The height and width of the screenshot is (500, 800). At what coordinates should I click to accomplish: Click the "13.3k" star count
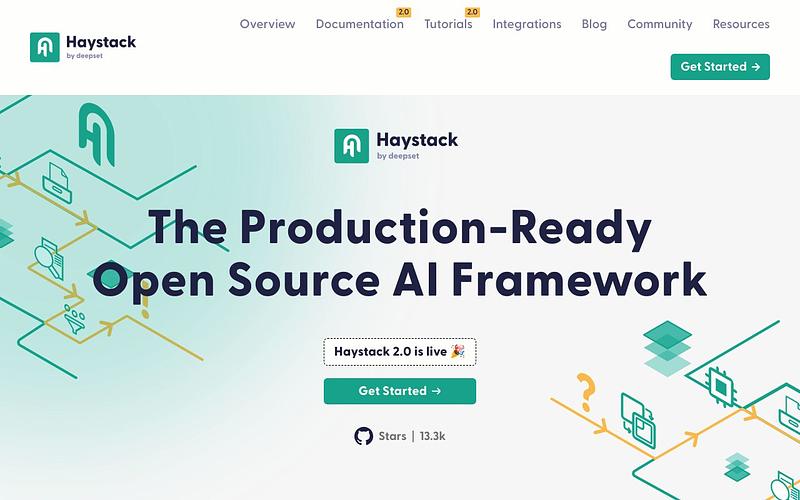point(433,436)
